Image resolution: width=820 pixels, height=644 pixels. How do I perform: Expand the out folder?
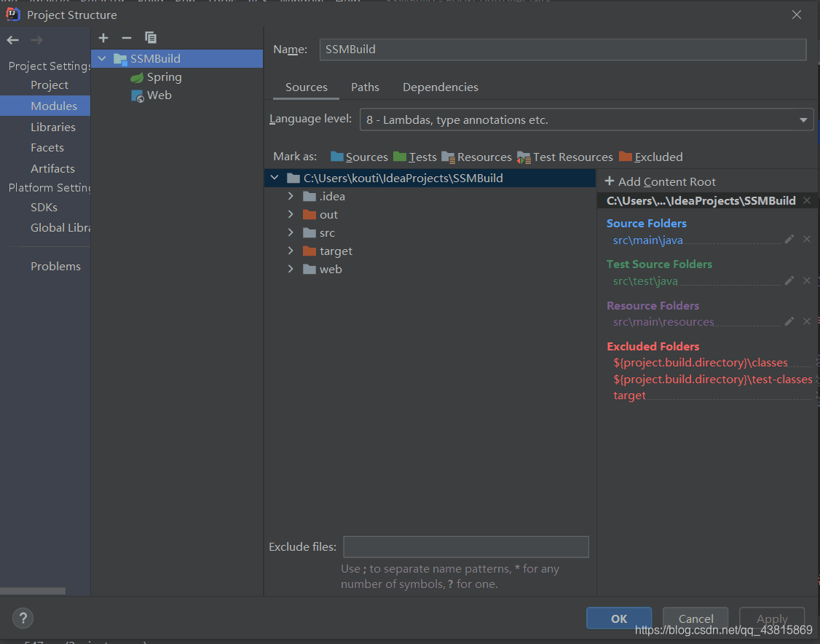pos(291,214)
